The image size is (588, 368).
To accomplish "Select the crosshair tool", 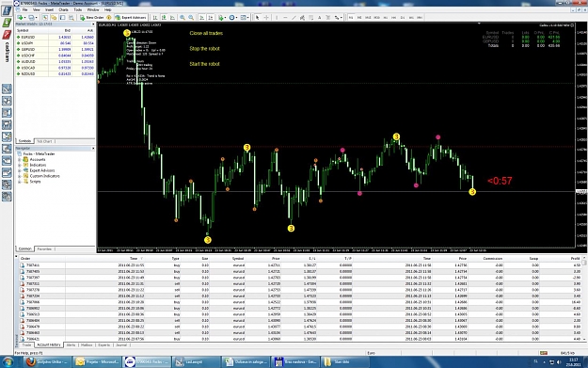I will point(266,17).
